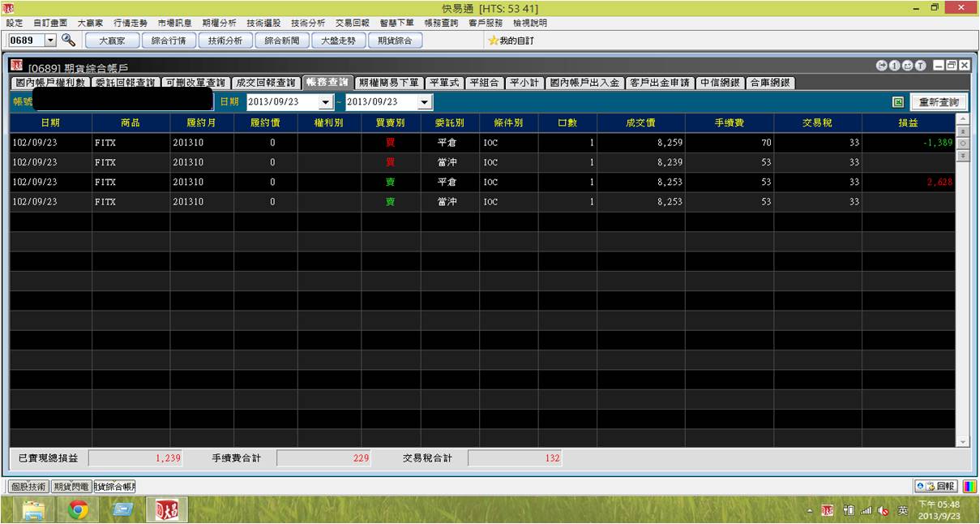Click the green Excel export icon
Screen dimensions: 980x524
point(898,102)
